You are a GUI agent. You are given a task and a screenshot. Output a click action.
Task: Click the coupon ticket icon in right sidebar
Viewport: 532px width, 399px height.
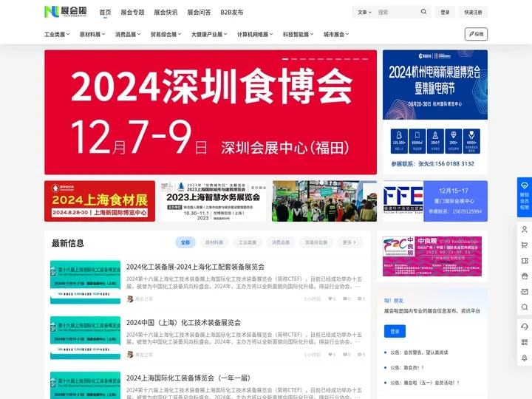point(525,261)
